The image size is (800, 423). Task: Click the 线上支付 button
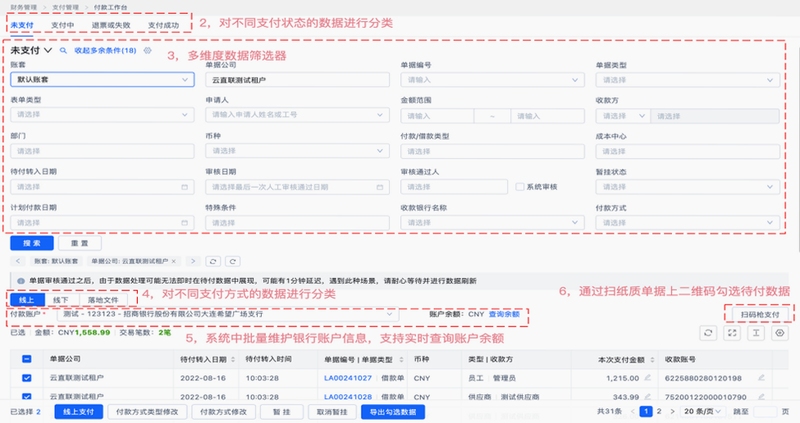[79, 412]
